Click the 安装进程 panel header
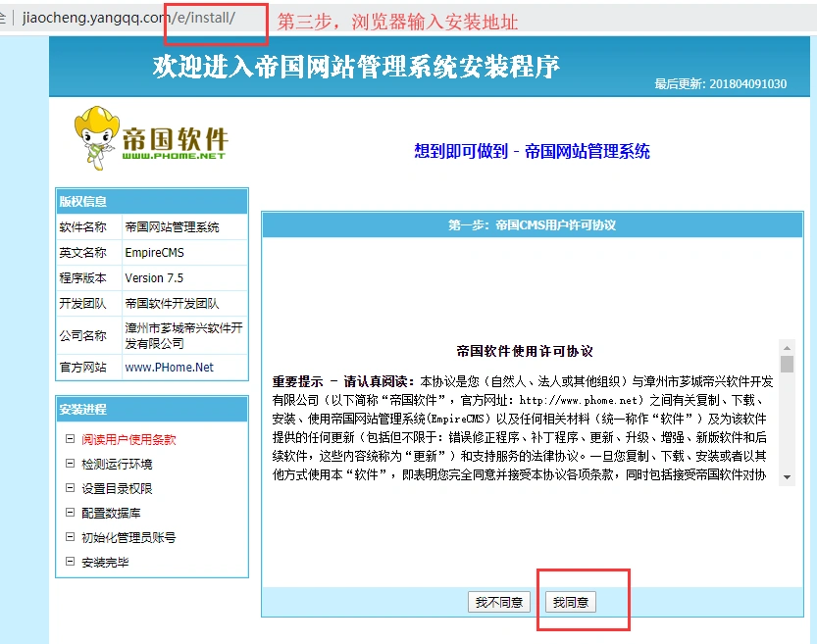This screenshot has height=644, width=817. click(x=152, y=409)
